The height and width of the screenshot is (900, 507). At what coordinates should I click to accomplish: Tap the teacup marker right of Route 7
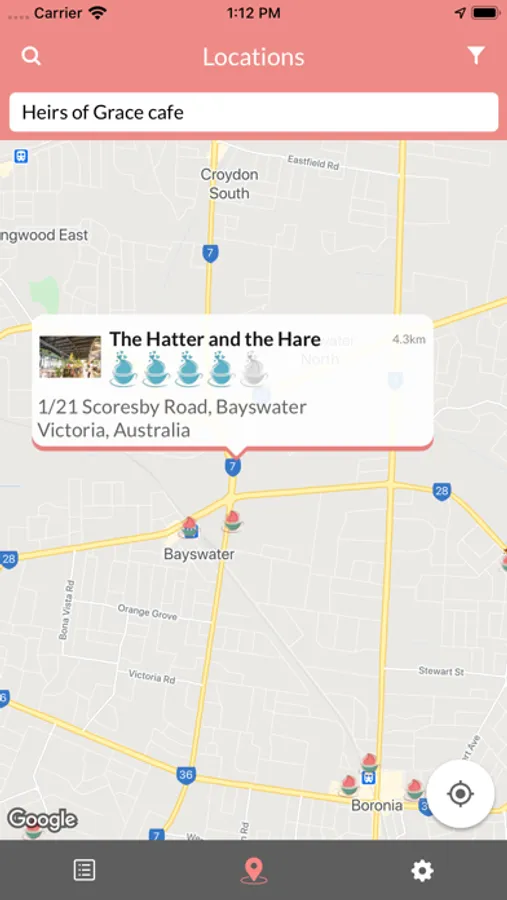tap(232, 521)
